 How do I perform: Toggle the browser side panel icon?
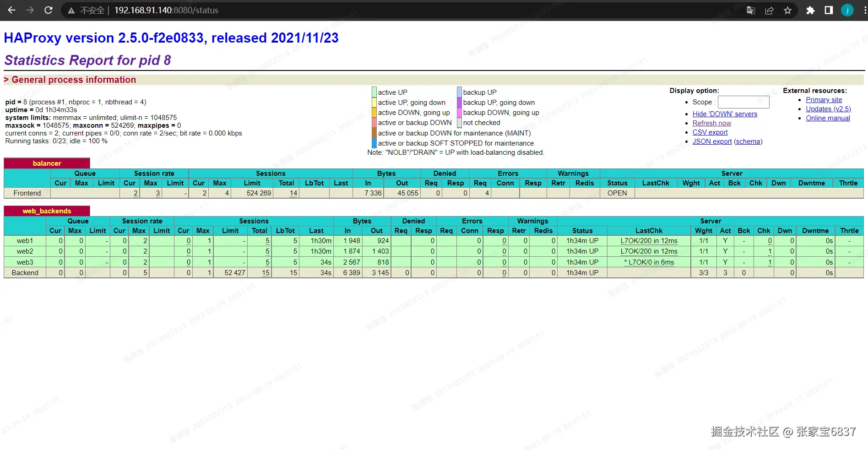pos(829,10)
